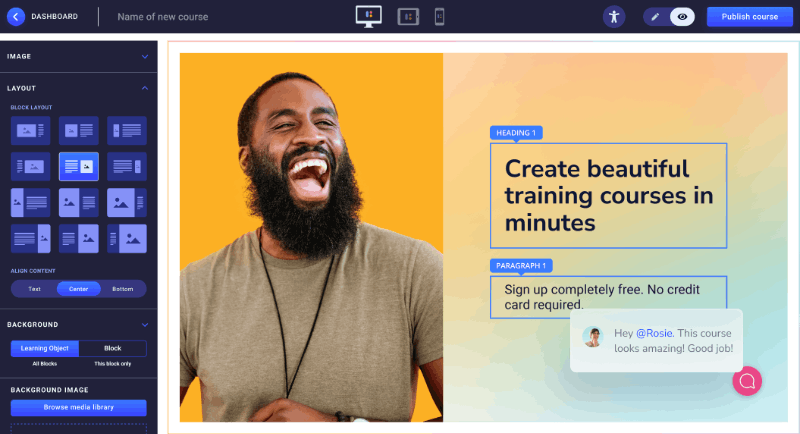The image size is (800, 434).
Task: Select the Learning Object background tab
Action: (x=45, y=348)
